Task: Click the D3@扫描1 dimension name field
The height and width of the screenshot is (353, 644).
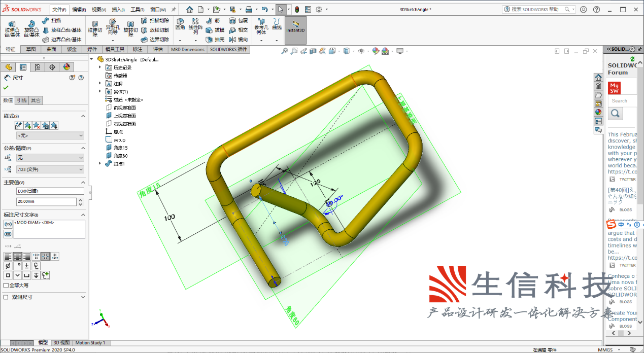Action: [x=50, y=191]
